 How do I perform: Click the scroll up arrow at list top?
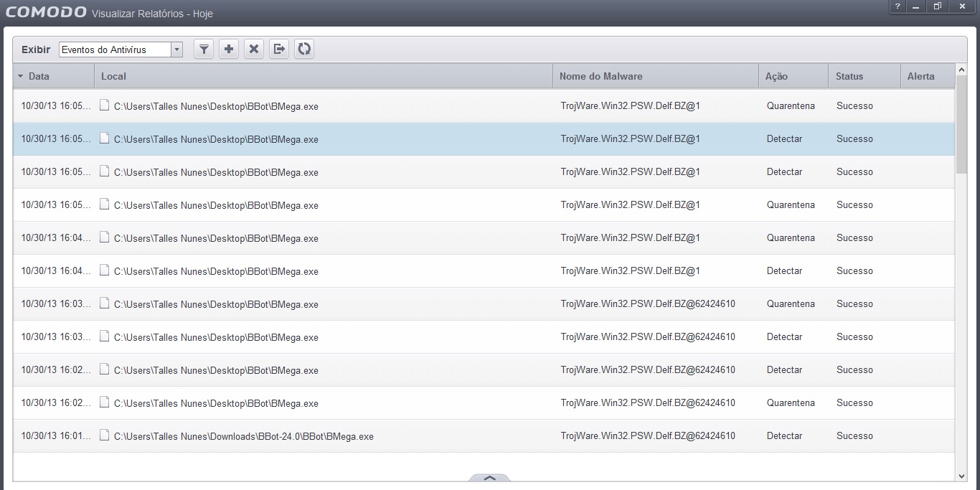[961, 70]
